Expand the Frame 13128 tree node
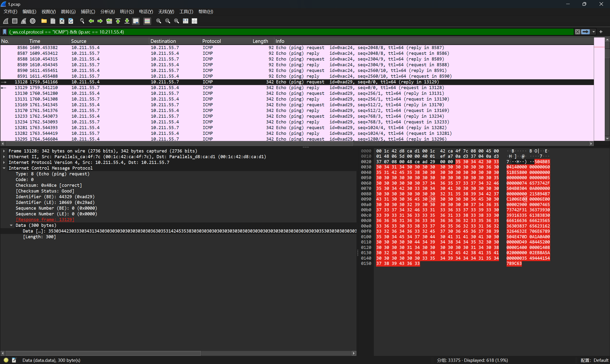 4,151
